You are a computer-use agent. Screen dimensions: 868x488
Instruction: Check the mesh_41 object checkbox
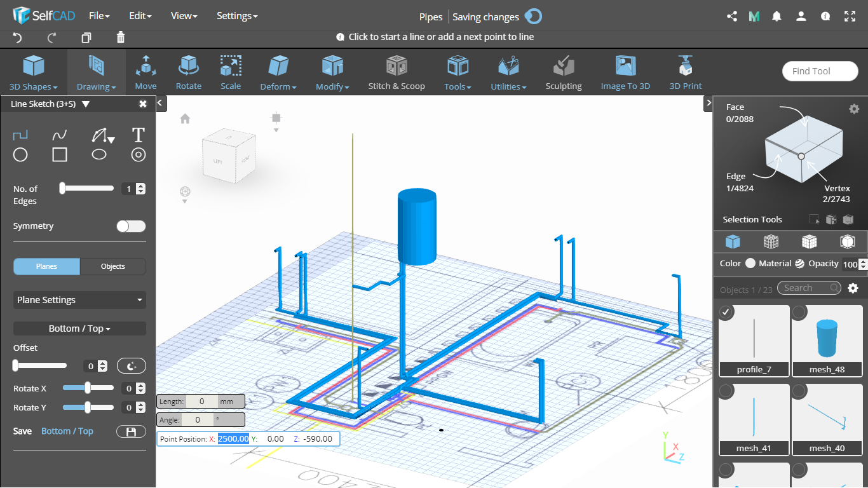point(727,390)
